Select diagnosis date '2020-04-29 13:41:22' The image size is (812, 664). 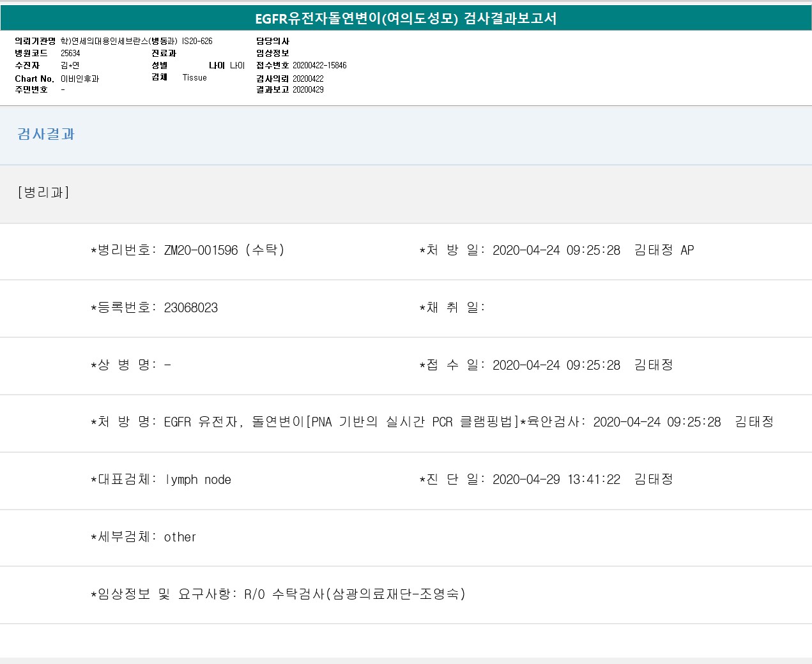(556, 479)
